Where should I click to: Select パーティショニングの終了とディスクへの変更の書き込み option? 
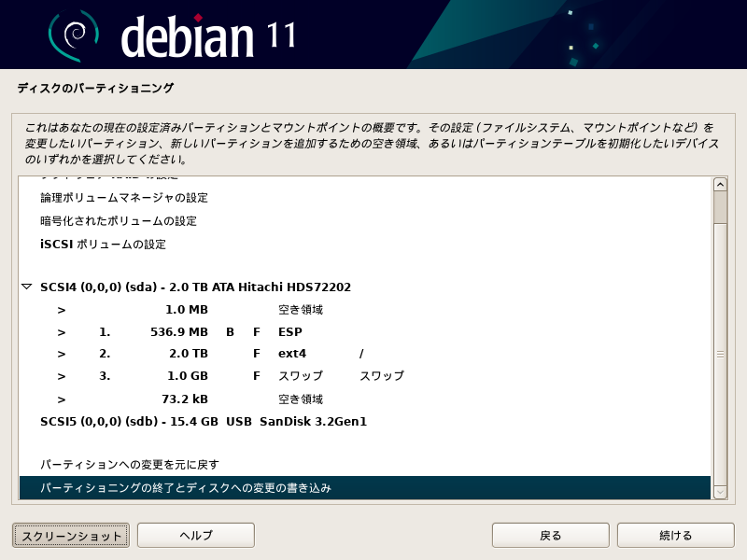365,487
